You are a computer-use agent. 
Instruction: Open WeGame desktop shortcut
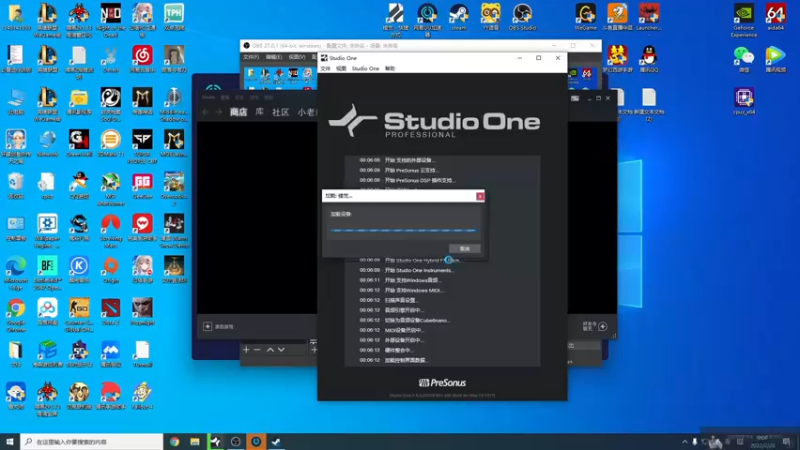[585, 16]
